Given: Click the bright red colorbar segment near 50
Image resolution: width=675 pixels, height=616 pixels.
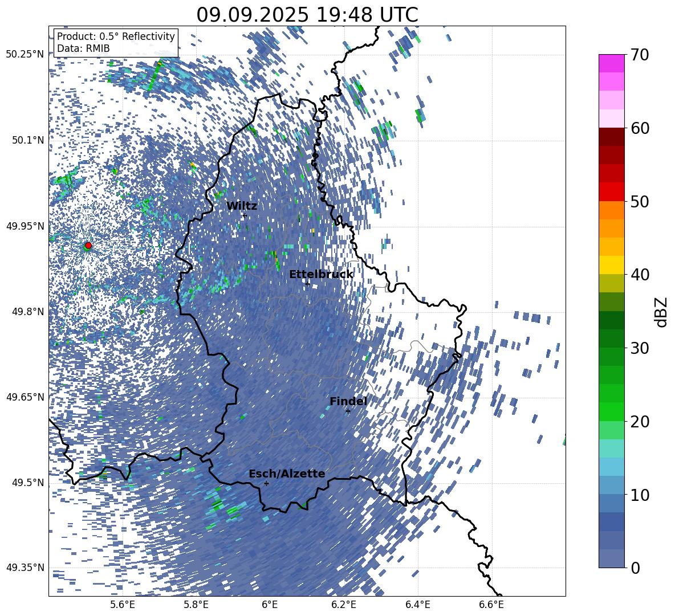Looking at the screenshot, I should pyautogui.click(x=611, y=192).
